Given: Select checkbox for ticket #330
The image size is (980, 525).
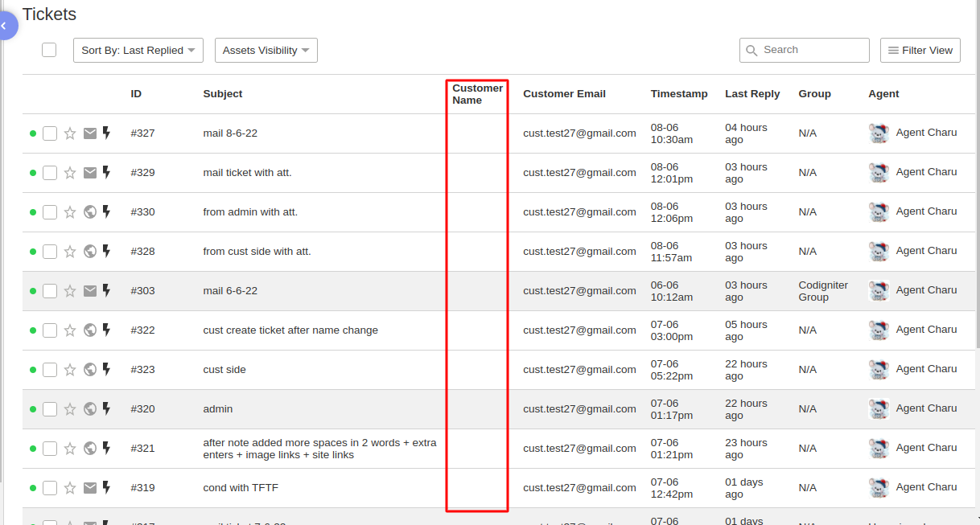Looking at the screenshot, I should [x=50, y=212].
